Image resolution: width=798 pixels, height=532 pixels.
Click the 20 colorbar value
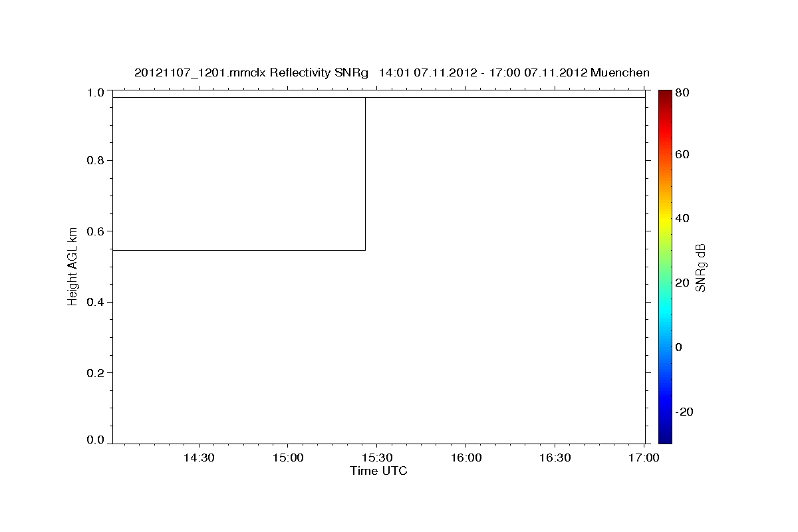point(682,283)
